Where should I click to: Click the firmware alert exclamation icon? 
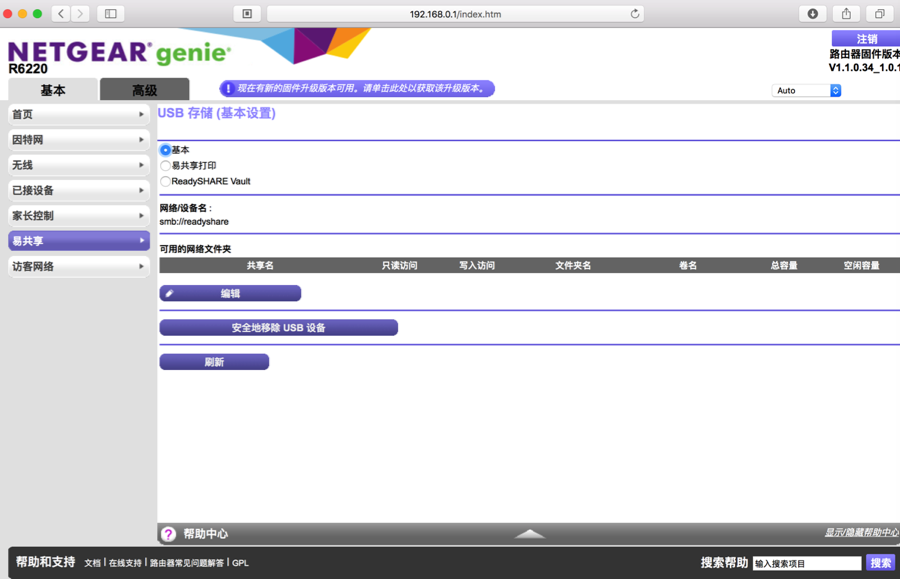pyautogui.click(x=228, y=88)
